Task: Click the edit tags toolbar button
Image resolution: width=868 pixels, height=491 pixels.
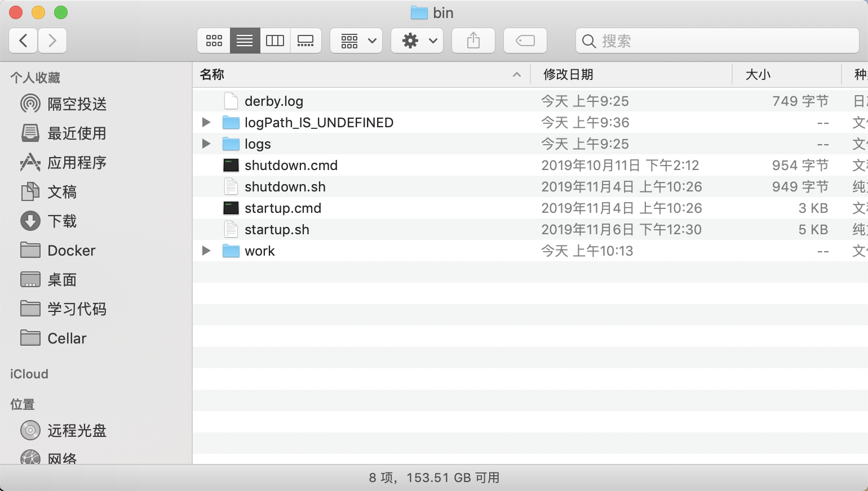Action: (x=525, y=41)
